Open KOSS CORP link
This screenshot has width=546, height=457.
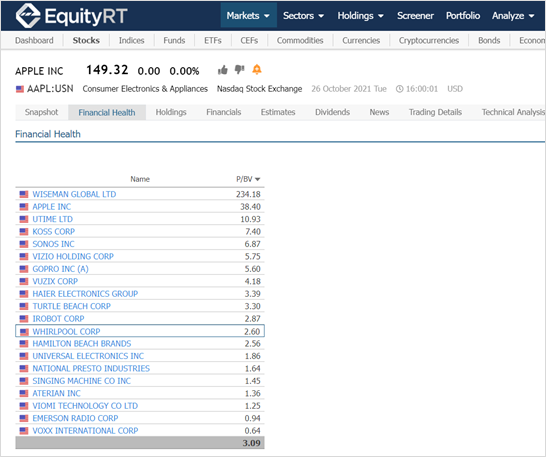[x=54, y=232]
